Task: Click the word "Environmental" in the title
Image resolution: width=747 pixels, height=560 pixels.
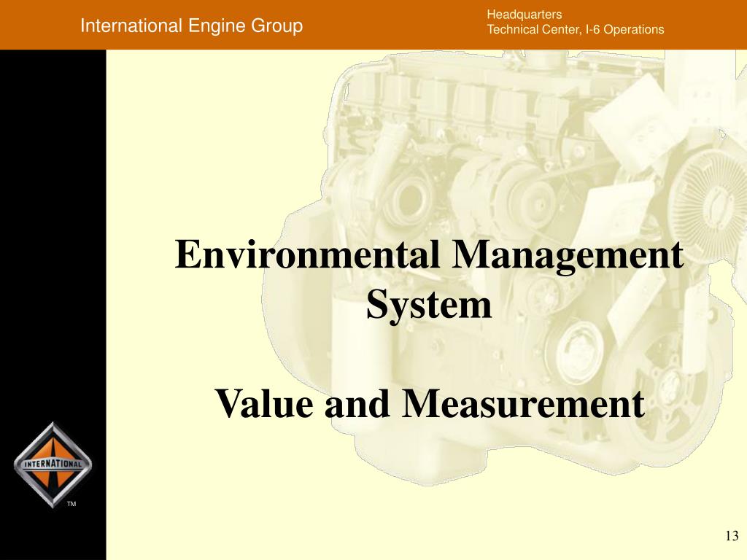Action: coord(306,256)
